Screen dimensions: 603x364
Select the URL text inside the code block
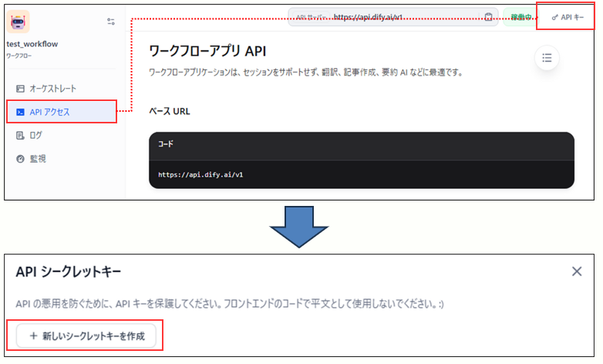click(x=200, y=174)
